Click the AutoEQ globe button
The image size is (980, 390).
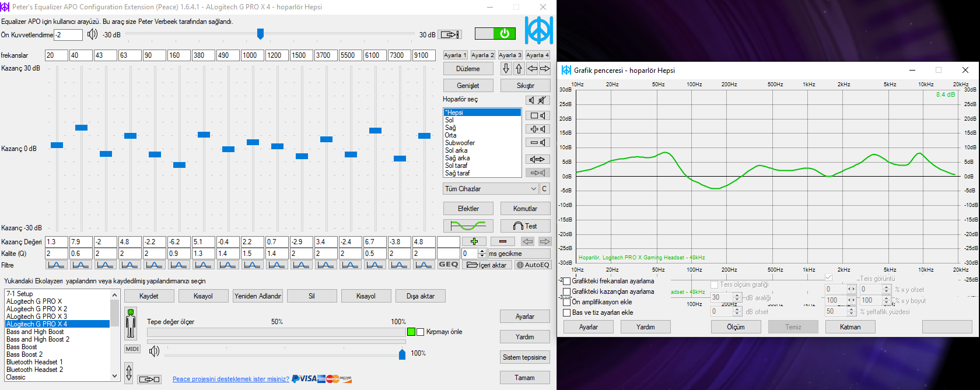533,265
